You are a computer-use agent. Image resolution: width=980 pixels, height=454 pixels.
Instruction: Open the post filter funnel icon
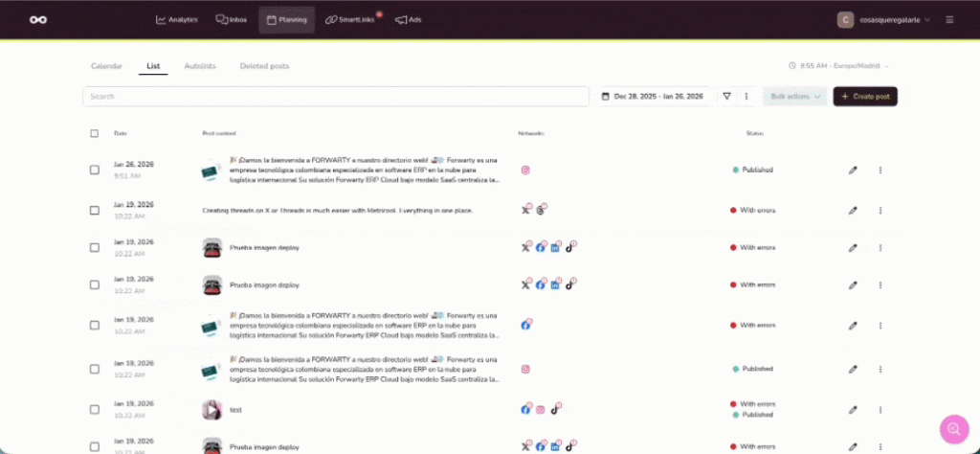pyautogui.click(x=727, y=97)
